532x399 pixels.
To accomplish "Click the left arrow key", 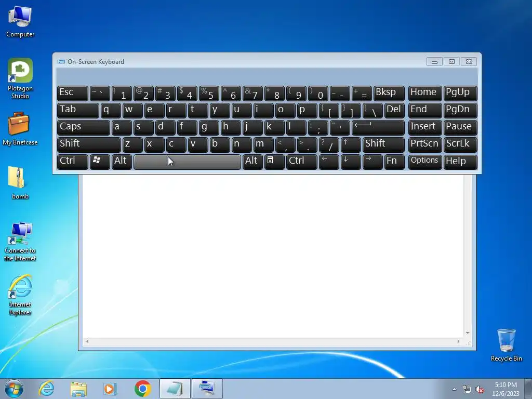I will pyautogui.click(x=329, y=162).
